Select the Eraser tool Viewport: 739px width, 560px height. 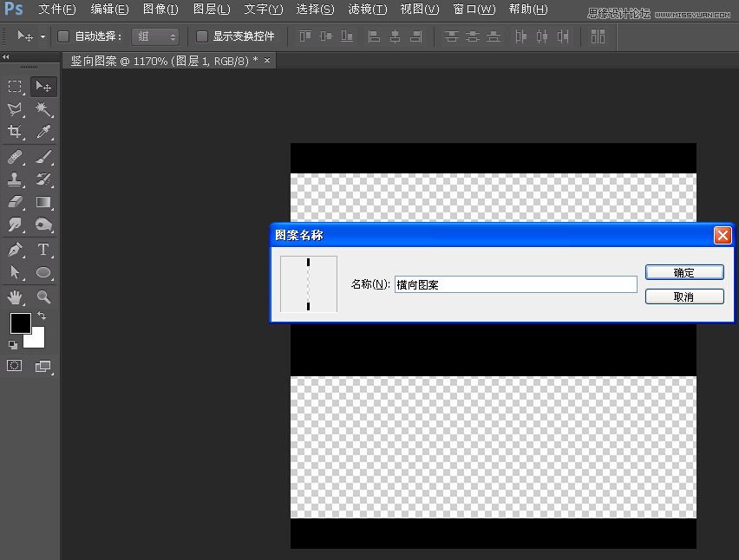click(x=15, y=202)
